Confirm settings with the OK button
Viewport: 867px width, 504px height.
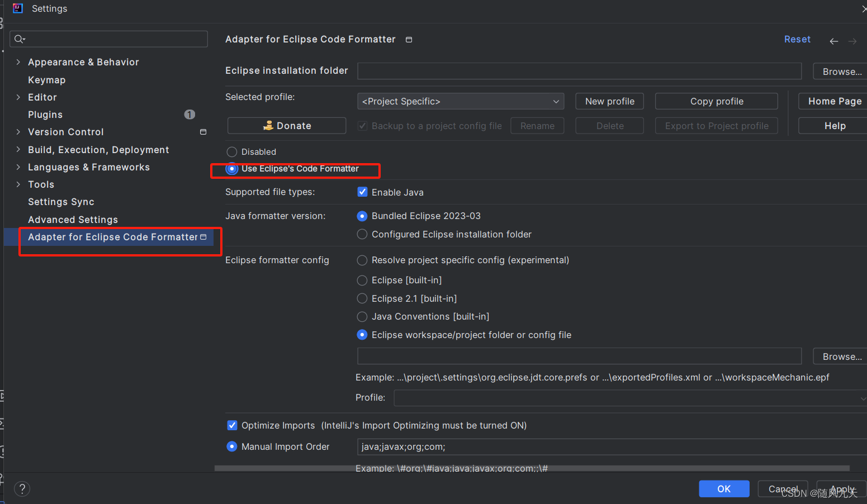pyautogui.click(x=724, y=489)
